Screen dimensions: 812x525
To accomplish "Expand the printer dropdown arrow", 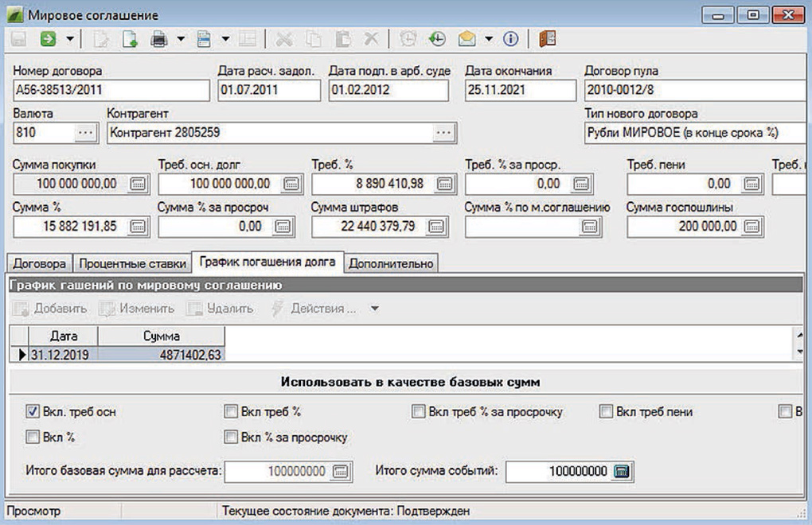I will pyautogui.click(x=181, y=38).
